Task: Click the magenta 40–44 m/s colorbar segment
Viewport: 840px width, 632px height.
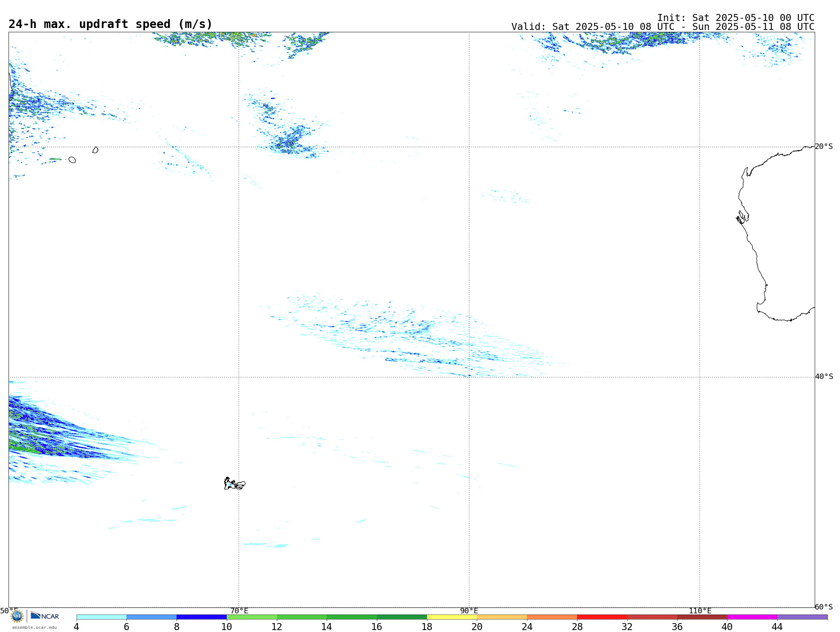Action: click(x=752, y=617)
